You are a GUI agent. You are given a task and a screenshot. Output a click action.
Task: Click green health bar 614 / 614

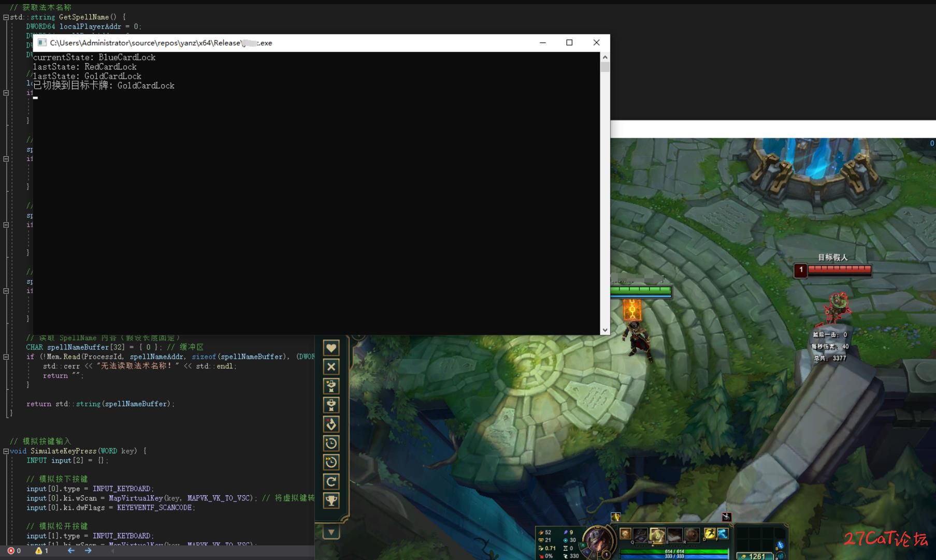pos(674,551)
